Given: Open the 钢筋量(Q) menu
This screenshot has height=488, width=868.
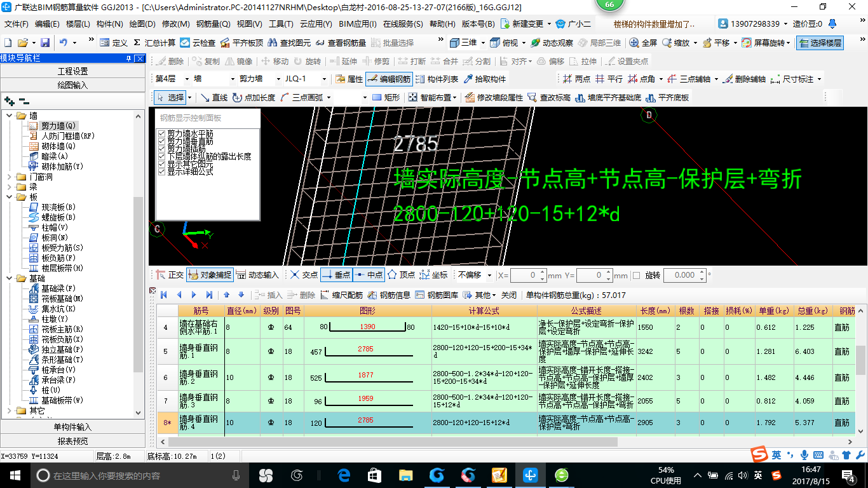Looking at the screenshot, I should [214, 24].
